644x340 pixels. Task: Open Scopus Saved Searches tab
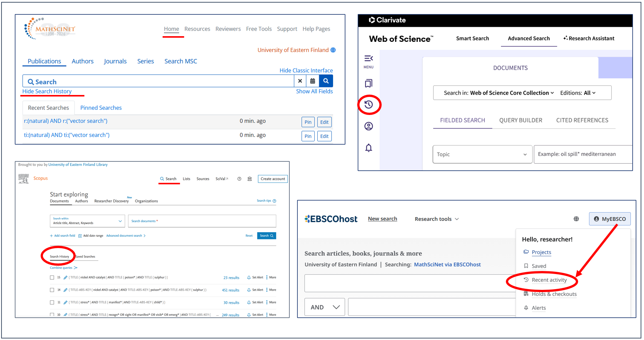coord(85,257)
